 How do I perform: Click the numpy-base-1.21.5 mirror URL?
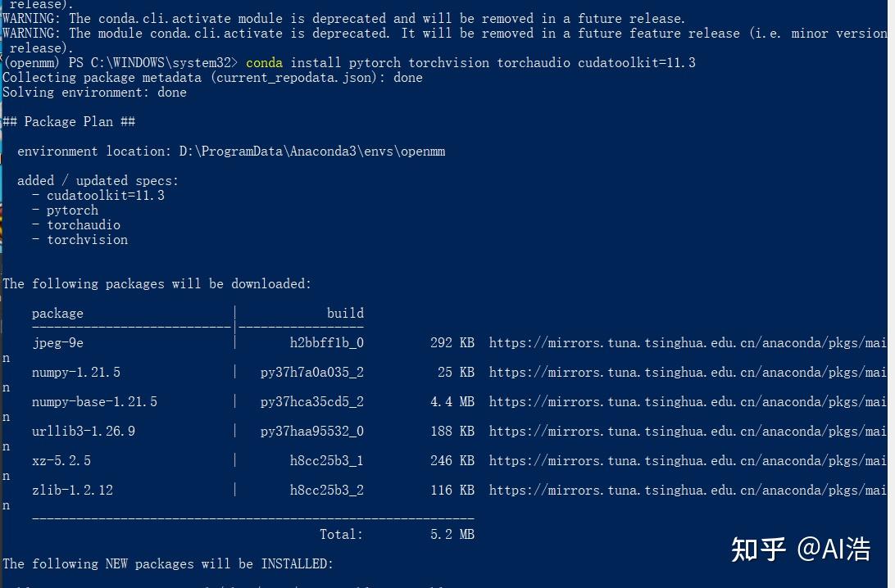(687, 402)
